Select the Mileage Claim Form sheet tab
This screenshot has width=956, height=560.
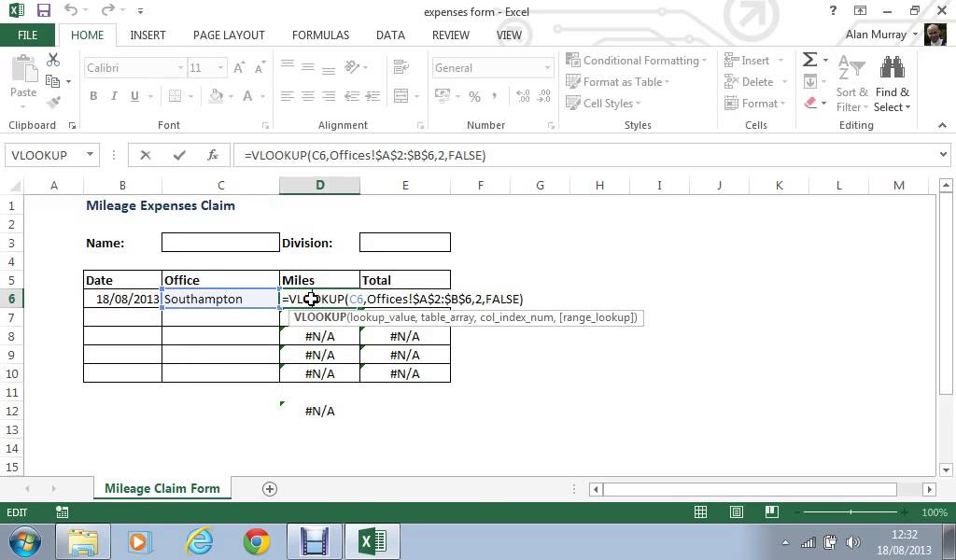(162, 489)
